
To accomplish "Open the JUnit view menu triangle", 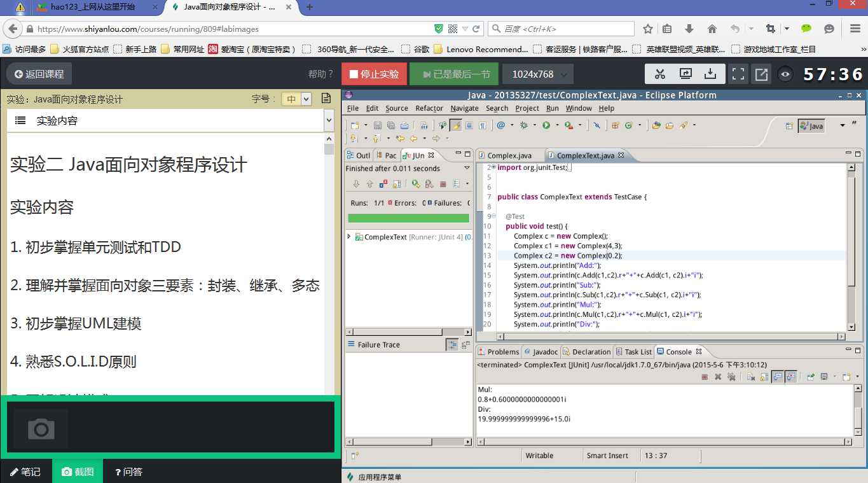I will 467,168.
